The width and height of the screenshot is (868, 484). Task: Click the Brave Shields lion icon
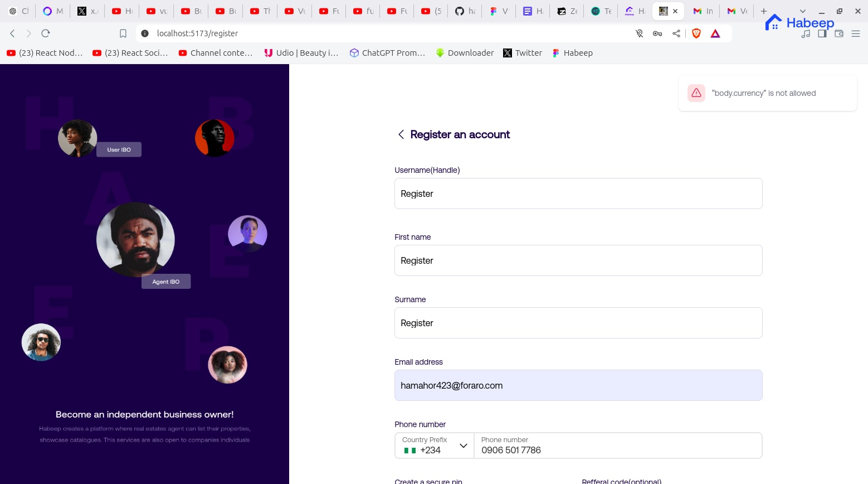click(696, 33)
